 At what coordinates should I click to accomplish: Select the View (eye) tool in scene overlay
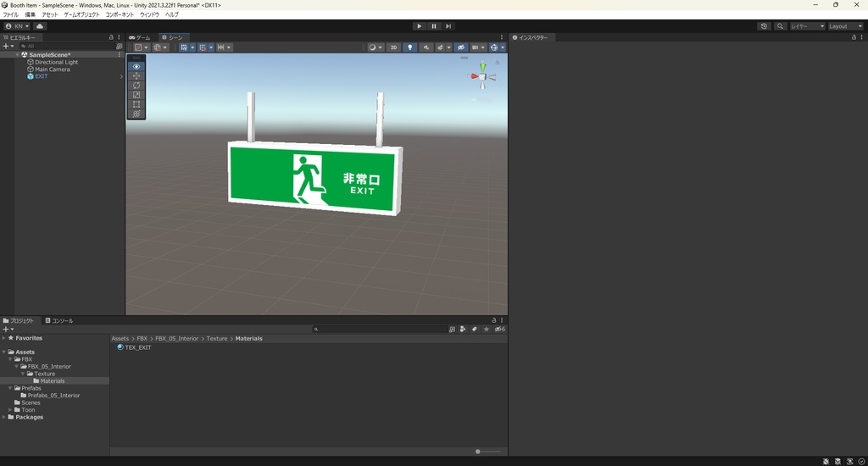pyautogui.click(x=136, y=66)
